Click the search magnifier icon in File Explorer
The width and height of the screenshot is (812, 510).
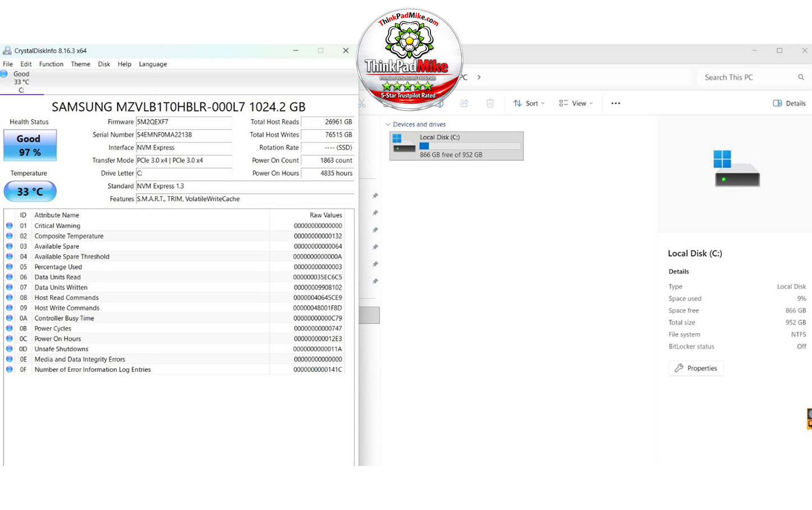801,78
